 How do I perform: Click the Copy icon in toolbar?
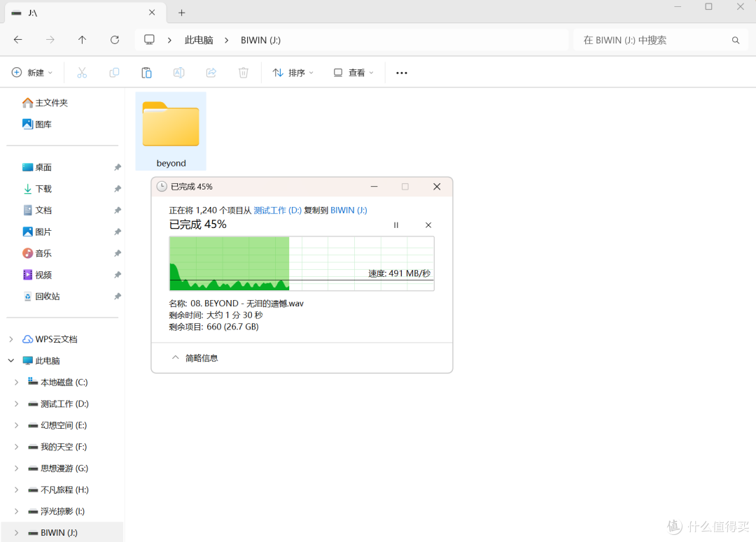[x=114, y=73]
